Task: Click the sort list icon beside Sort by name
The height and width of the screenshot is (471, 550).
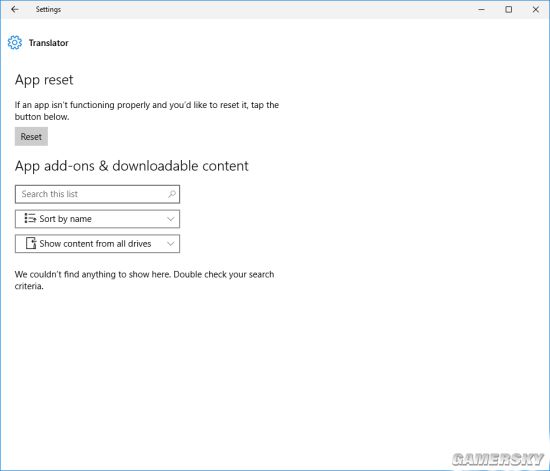Action: (x=30, y=218)
